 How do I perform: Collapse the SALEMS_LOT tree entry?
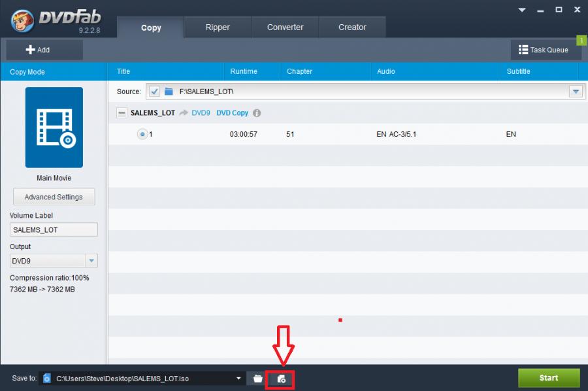(122, 113)
